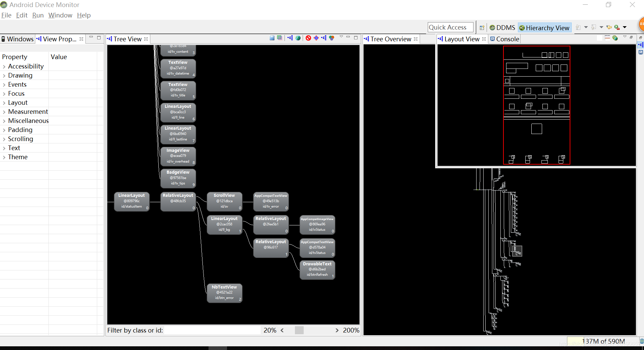644x350 pixels.
Task: Click the Quick Access search box
Action: tap(451, 27)
